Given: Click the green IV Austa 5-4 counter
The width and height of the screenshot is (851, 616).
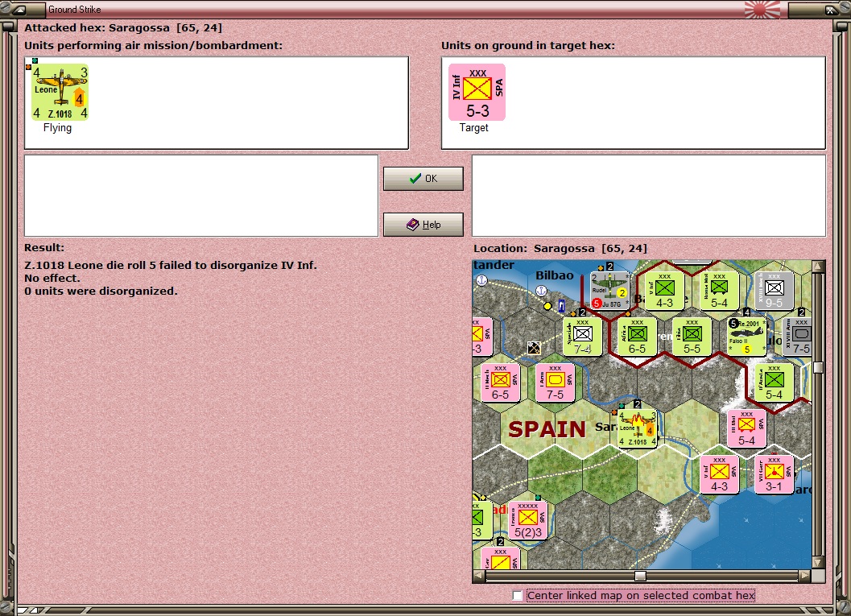Looking at the screenshot, I should pos(774,382).
